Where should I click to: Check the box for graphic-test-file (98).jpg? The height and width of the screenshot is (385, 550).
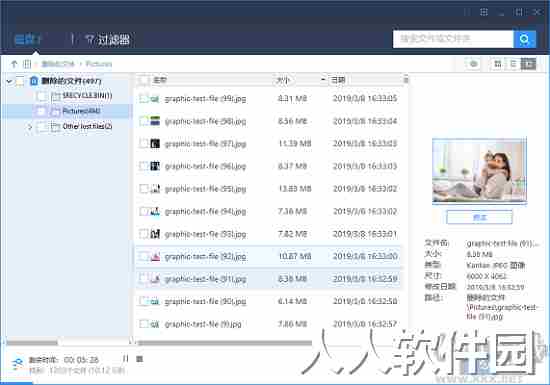(143, 121)
